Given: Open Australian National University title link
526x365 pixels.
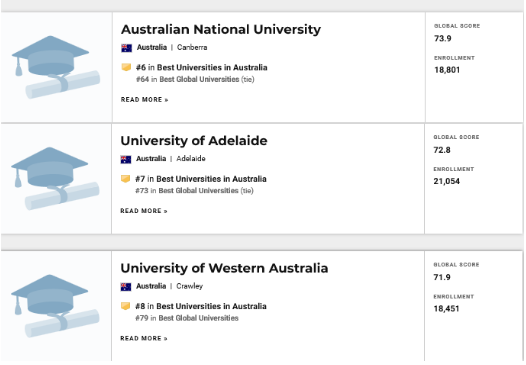Looking at the screenshot, I should point(221,30).
